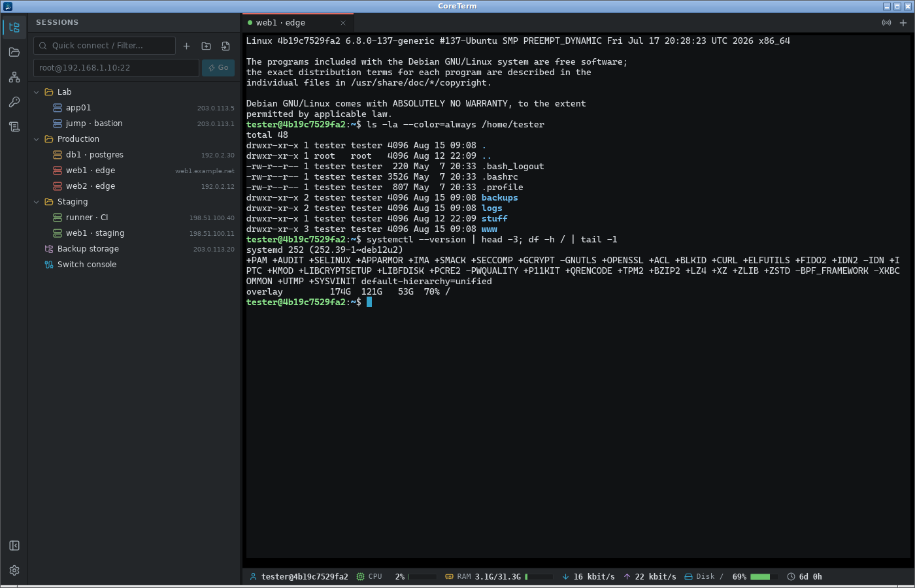The height and width of the screenshot is (588, 915).
Task: Open the app01 session
Action: [x=134, y=108]
